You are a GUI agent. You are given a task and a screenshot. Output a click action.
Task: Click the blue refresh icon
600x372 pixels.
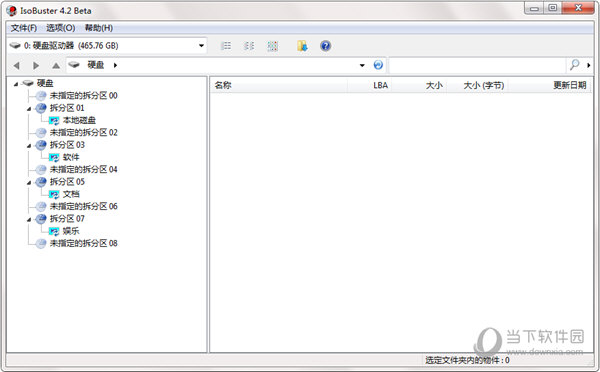[378, 65]
